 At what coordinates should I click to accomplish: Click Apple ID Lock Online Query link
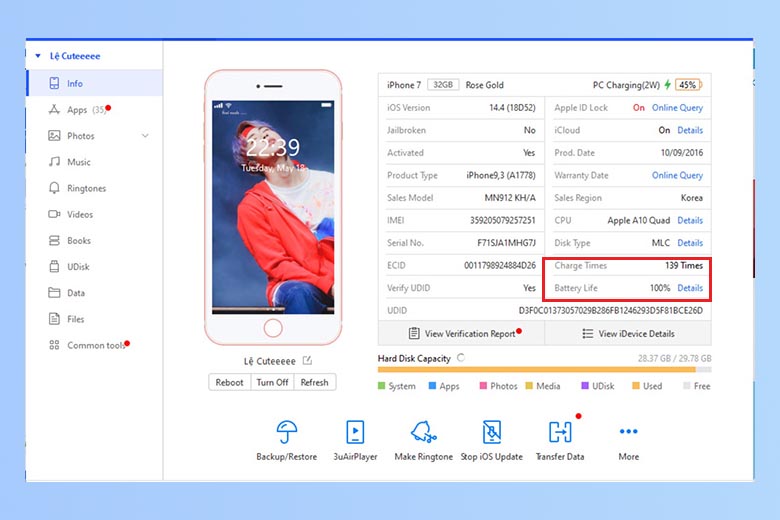tap(677, 108)
